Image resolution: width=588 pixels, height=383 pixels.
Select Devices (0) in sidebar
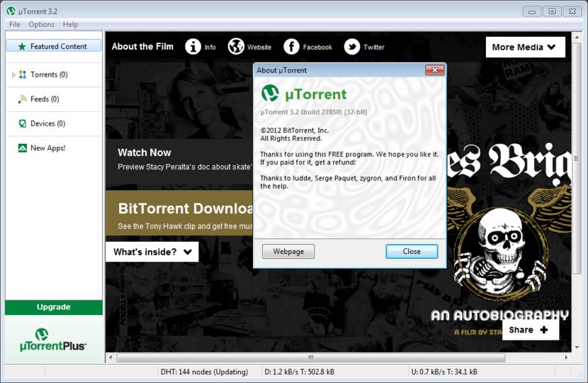pyautogui.click(x=54, y=123)
